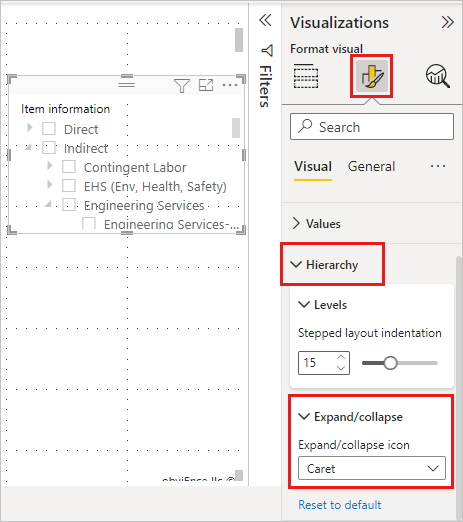Open focus mode on the slicer visual

click(x=206, y=85)
